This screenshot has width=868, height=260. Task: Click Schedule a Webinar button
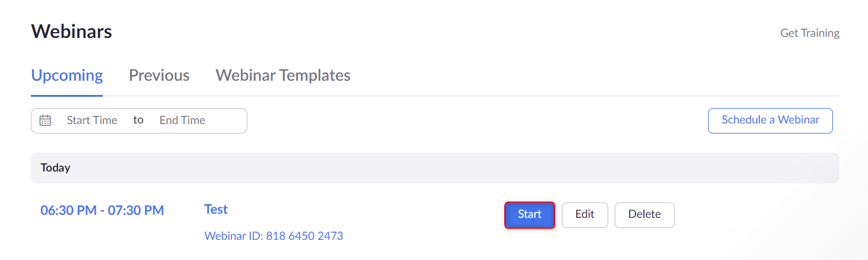tap(770, 121)
